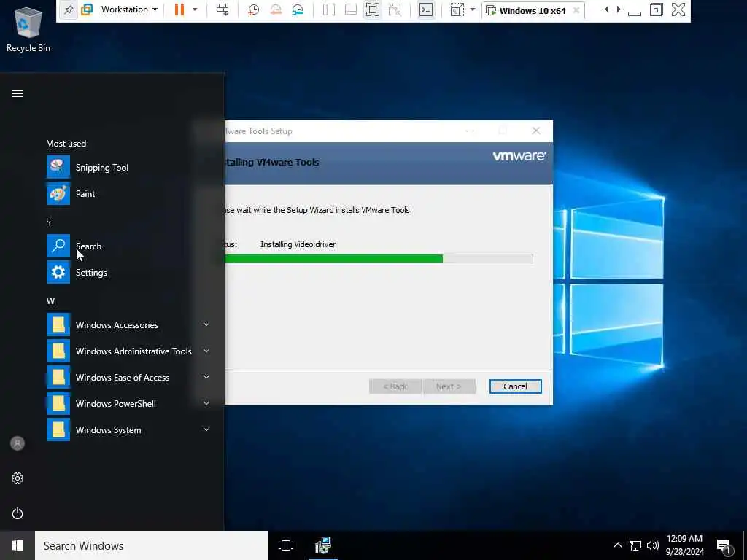The width and height of the screenshot is (747, 560).
Task: Go to next VM tab arrow
Action: tap(619, 9)
